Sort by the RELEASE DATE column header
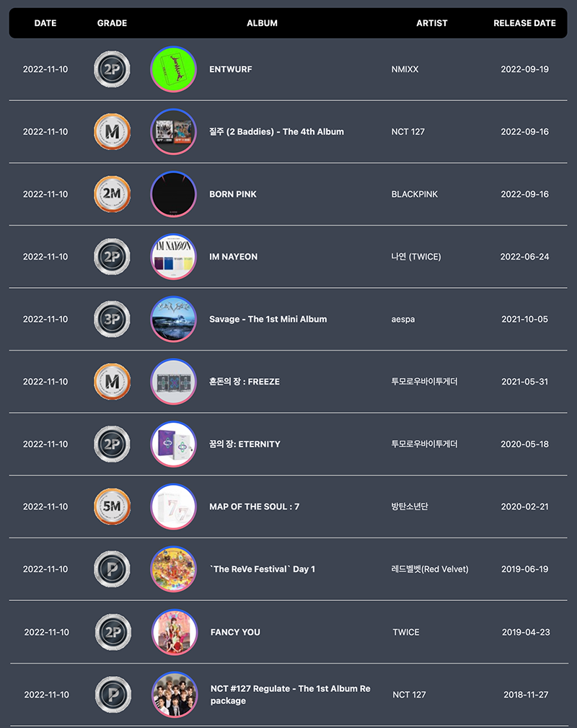 [x=524, y=23]
